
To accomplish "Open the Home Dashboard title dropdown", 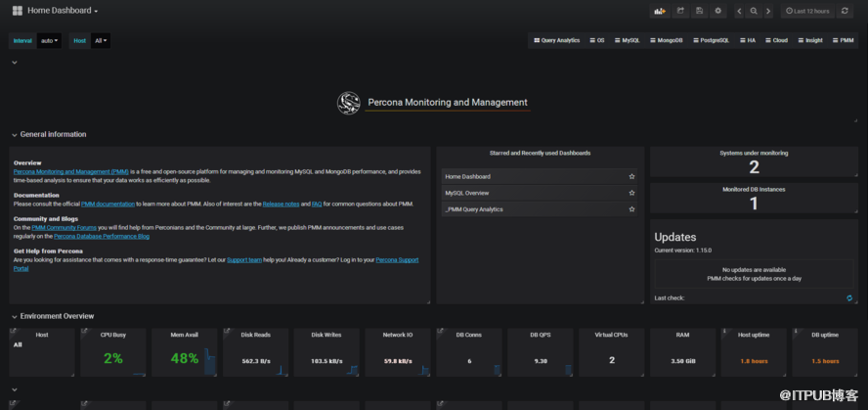I will [63, 11].
